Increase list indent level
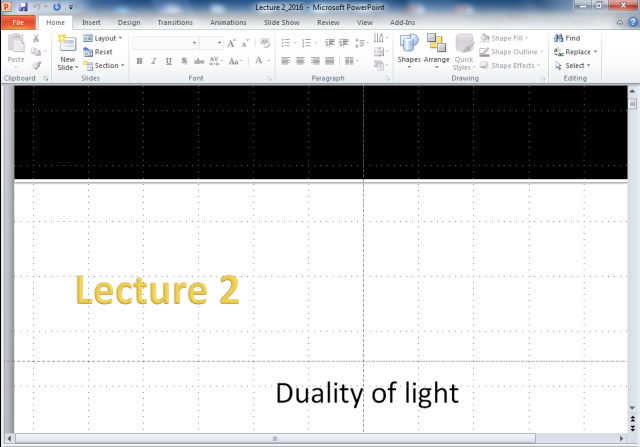The image size is (640, 447). [344, 43]
